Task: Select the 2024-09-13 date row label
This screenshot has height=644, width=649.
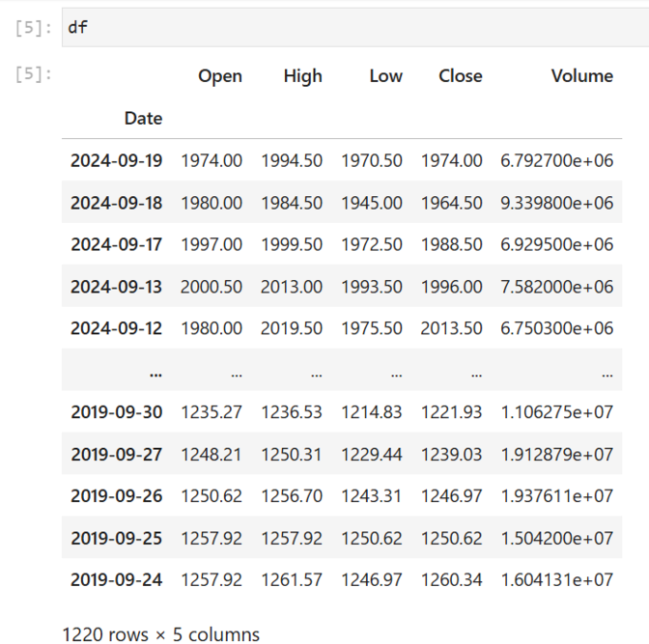Action: pyautogui.click(x=116, y=287)
